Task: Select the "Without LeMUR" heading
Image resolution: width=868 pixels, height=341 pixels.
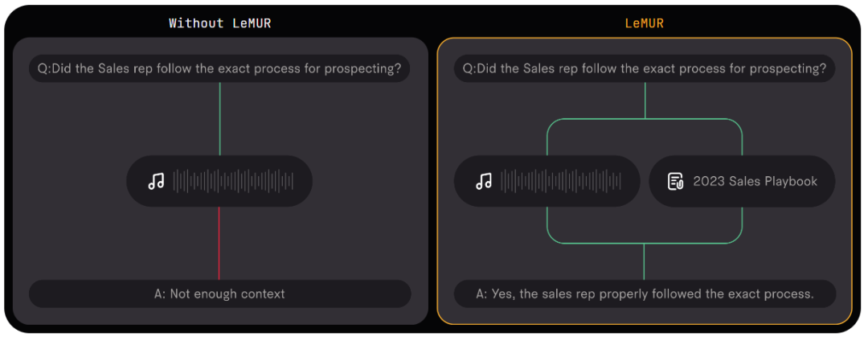Action: pos(219,23)
